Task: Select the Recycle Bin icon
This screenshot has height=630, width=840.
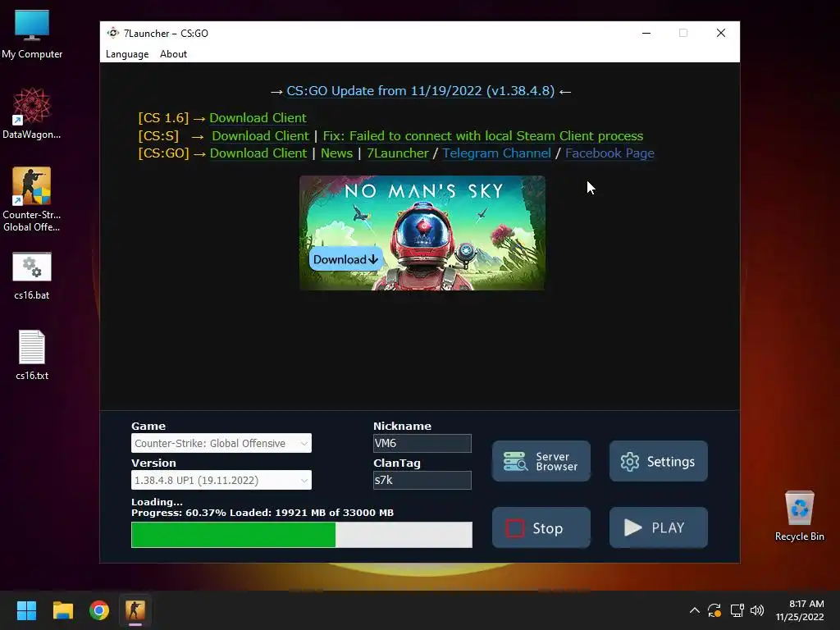Action: pos(799,517)
